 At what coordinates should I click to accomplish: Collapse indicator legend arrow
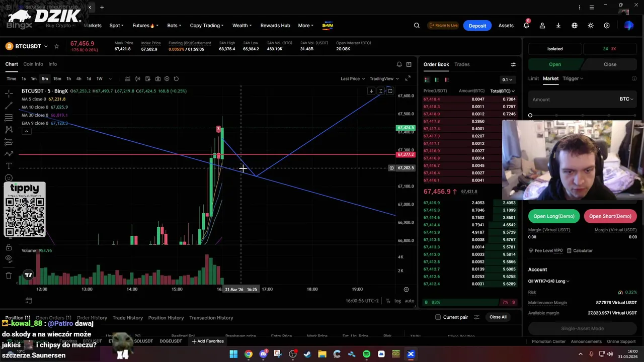point(27,132)
